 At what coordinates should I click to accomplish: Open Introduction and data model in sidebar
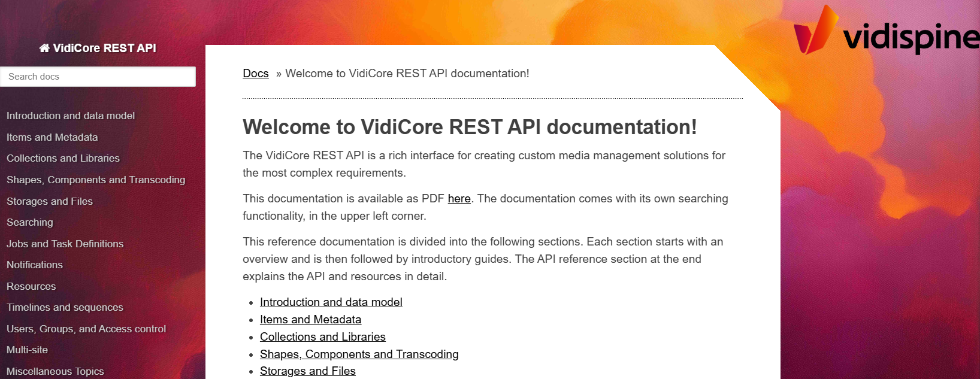71,116
